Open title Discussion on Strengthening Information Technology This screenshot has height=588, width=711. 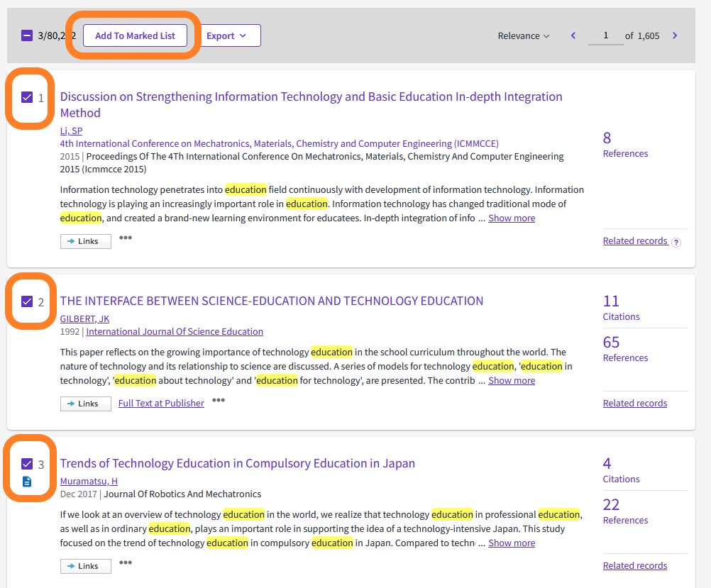(x=311, y=105)
